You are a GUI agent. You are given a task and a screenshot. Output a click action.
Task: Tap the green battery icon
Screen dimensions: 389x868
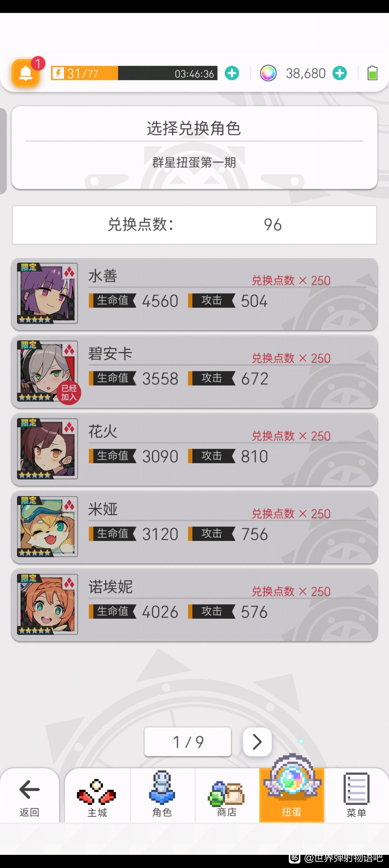[x=372, y=73]
